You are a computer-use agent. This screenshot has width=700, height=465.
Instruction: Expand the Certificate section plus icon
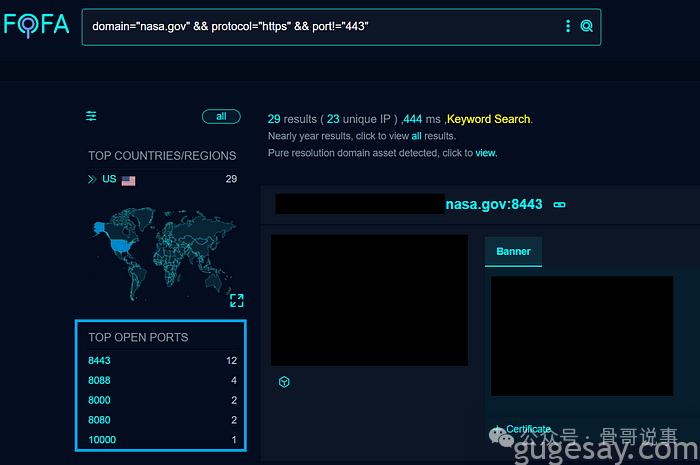coord(498,429)
